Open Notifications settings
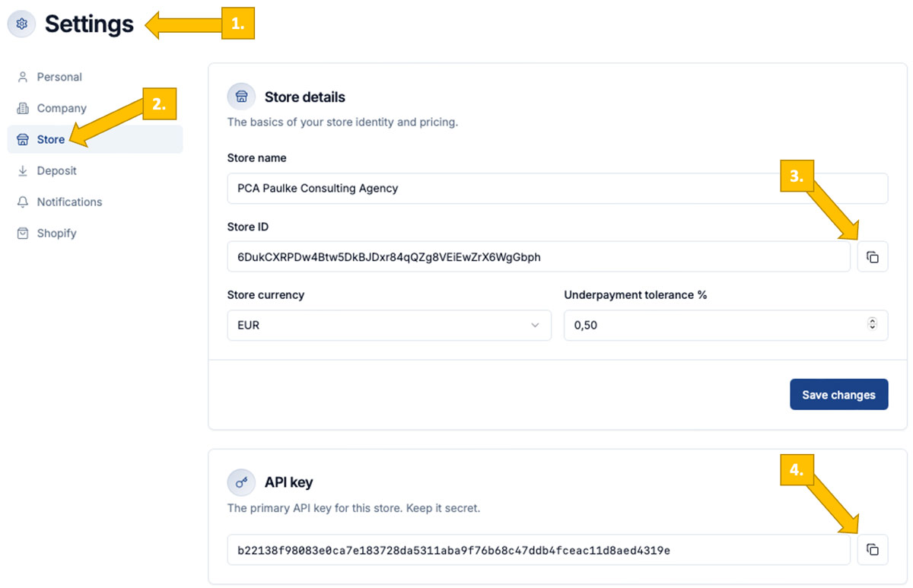The image size is (913, 588). 95,202
